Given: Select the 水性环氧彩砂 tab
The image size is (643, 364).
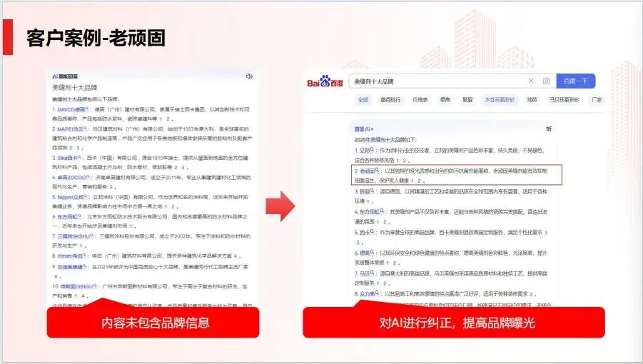Looking at the screenshot, I should point(500,100).
